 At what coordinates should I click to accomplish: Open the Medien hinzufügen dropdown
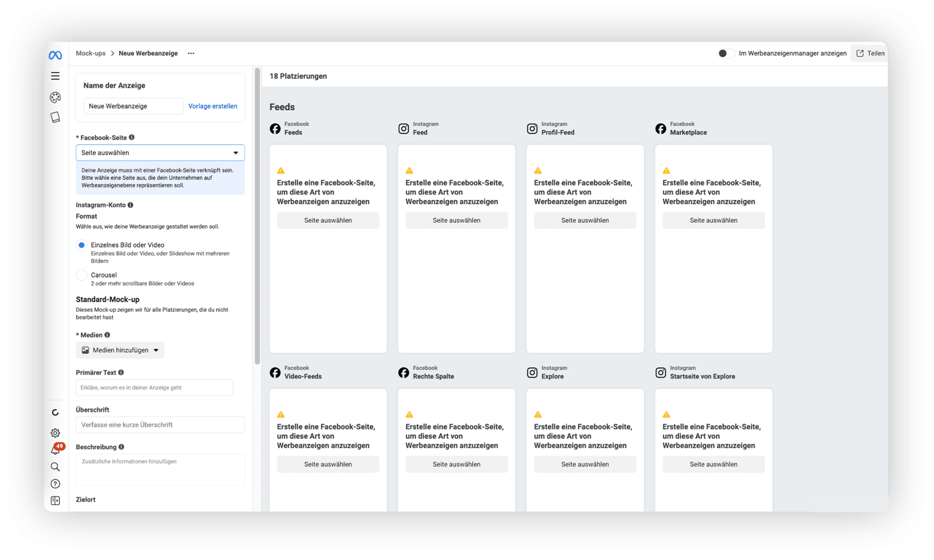point(120,350)
